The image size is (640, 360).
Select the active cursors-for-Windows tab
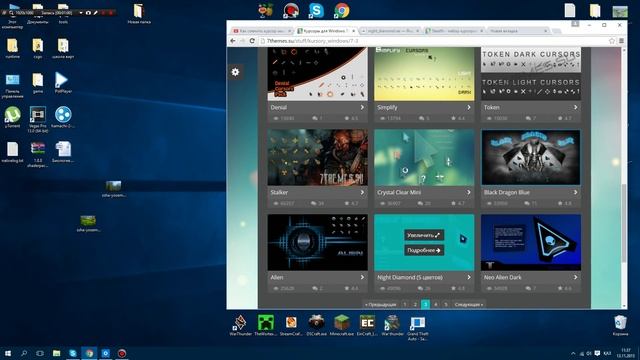click(326, 31)
